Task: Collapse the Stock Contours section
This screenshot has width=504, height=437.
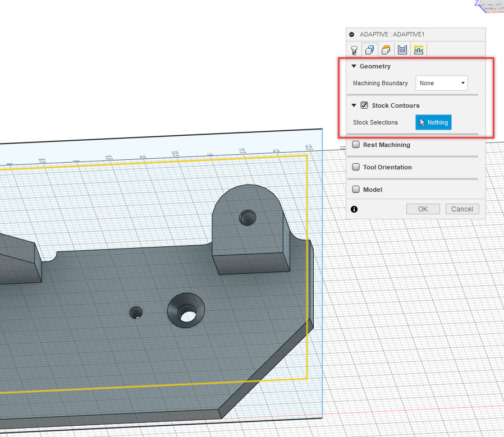Action: coord(354,105)
